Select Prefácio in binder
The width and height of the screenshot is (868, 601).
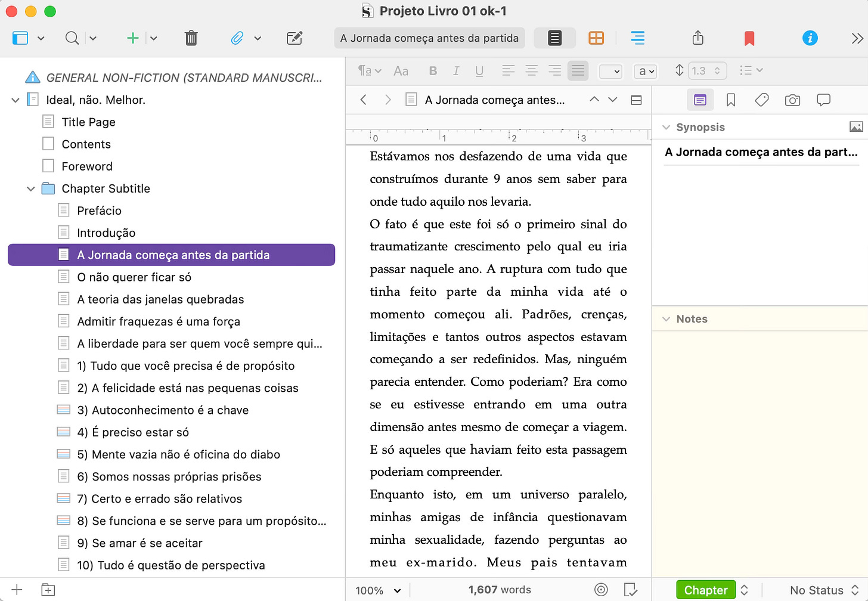99,210
